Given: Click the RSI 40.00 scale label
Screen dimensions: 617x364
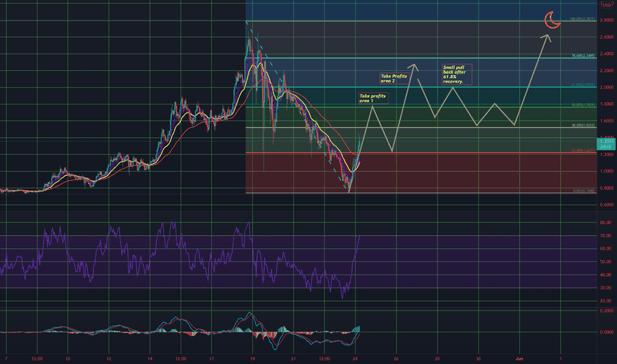Looking at the screenshot, I should (x=606, y=275).
